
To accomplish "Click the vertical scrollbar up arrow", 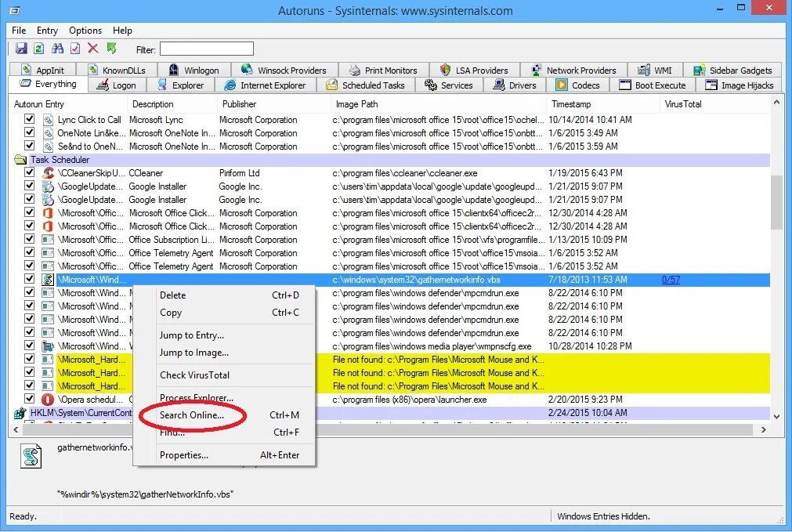I will click(x=777, y=103).
